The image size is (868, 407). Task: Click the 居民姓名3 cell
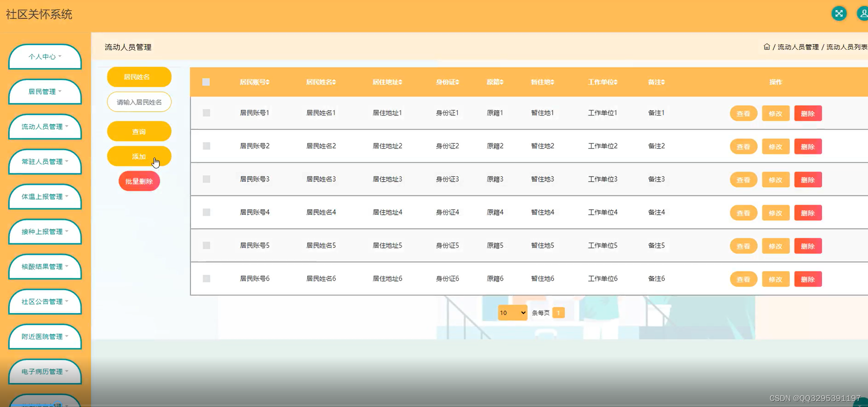[x=321, y=179]
